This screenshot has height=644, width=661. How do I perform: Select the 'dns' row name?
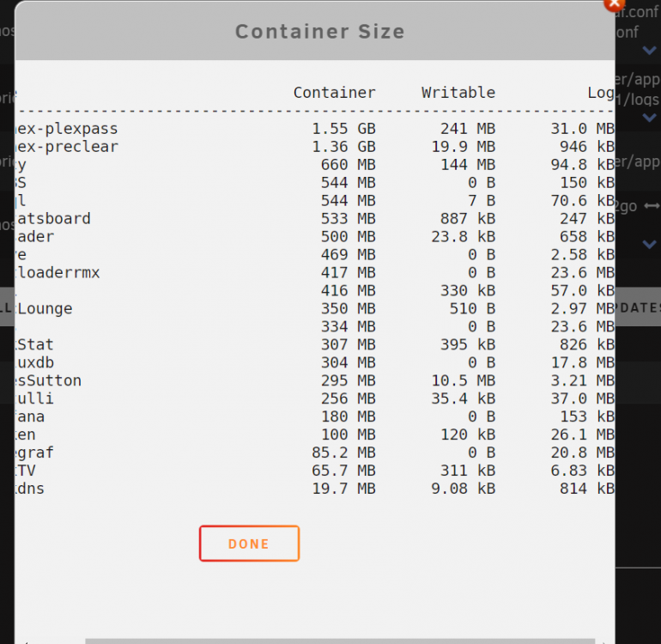[x=30, y=489]
